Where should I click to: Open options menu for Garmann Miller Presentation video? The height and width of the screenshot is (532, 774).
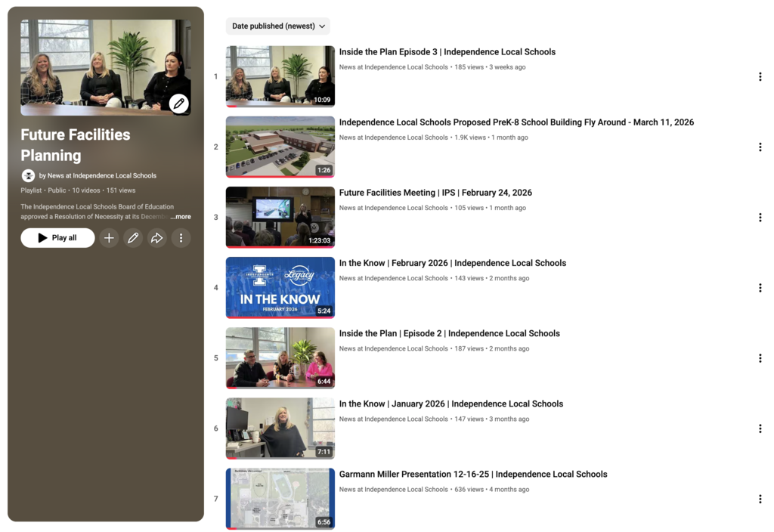coord(760,499)
